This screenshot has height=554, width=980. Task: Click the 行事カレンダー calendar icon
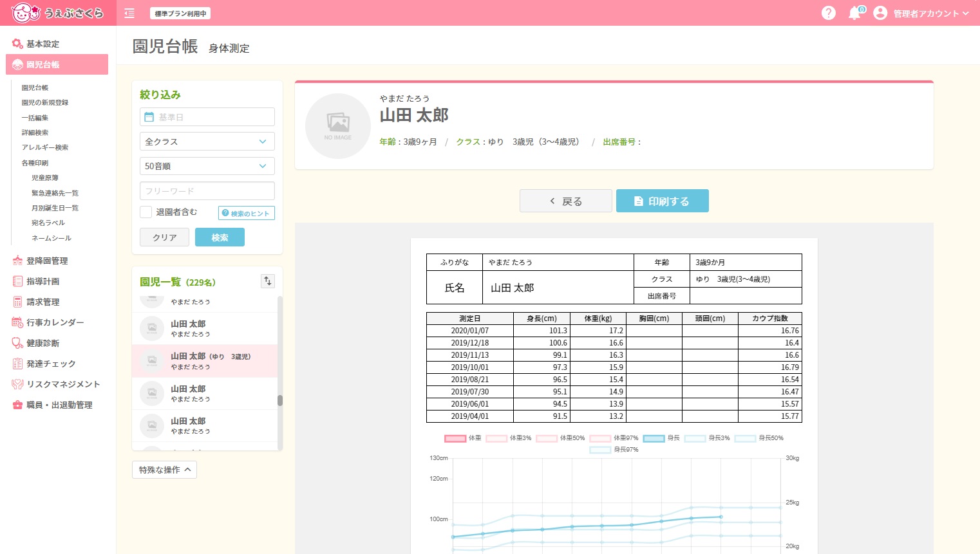click(x=17, y=322)
